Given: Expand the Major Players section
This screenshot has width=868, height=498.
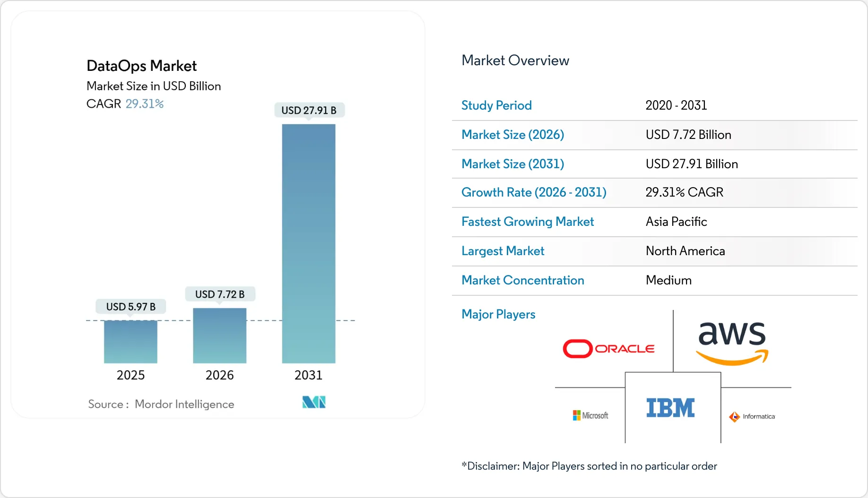Looking at the screenshot, I should click(x=498, y=314).
